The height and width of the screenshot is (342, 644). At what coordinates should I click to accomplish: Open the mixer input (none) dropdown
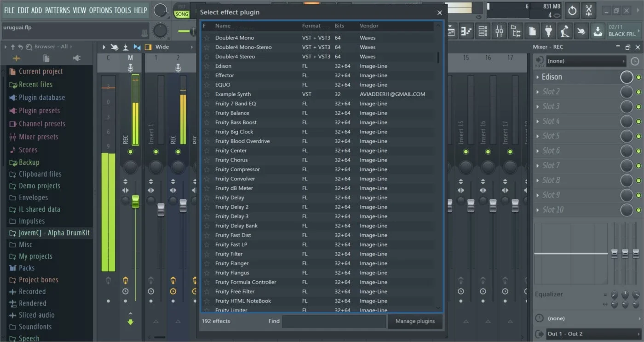(x=585, y=61)
